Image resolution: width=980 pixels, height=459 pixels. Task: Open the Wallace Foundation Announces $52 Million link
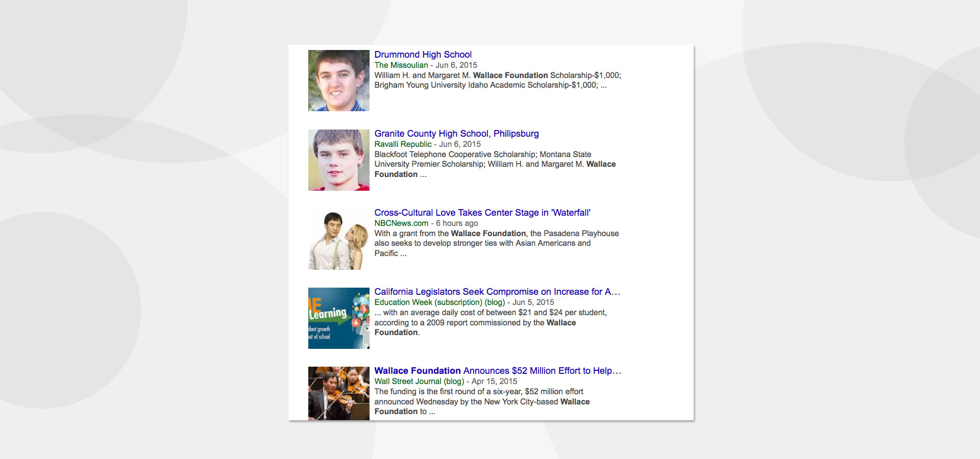(x=497, y=371)
